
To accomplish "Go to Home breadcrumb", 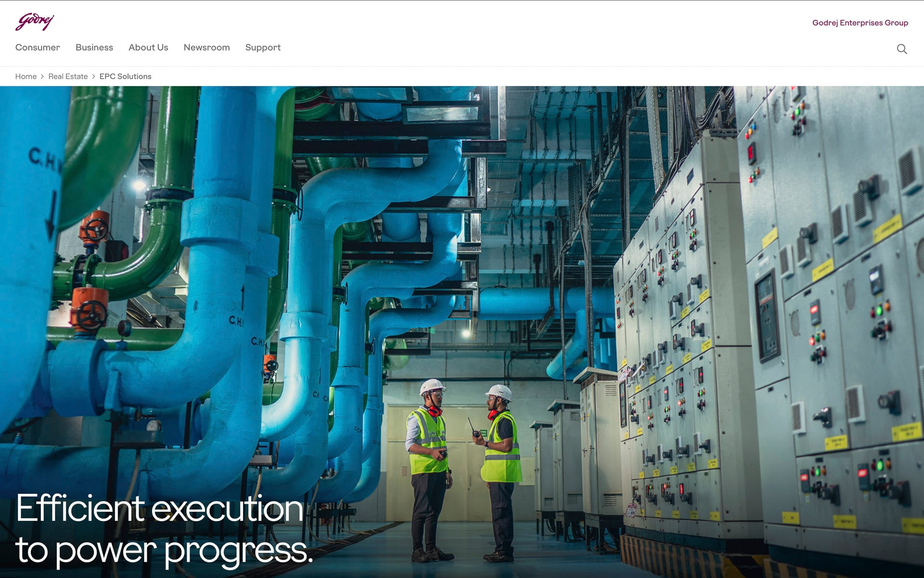I will pos(26,77).
